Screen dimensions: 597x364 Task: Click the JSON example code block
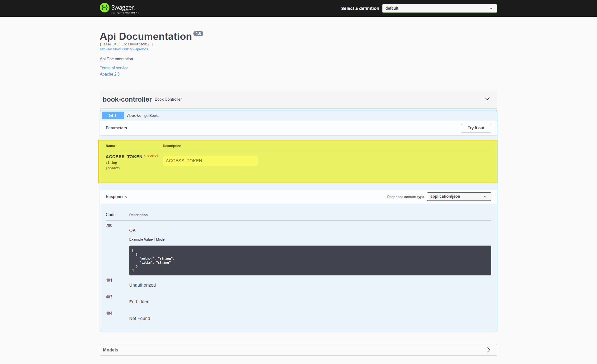pyautogui.click(x=310, y=260)
